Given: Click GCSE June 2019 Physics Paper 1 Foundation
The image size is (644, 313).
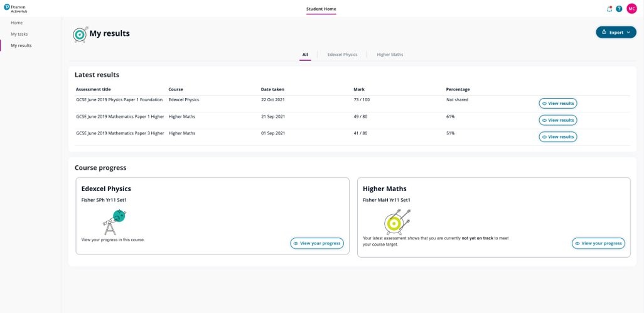Looking at the screenshot, I should (x=119, y=100).
